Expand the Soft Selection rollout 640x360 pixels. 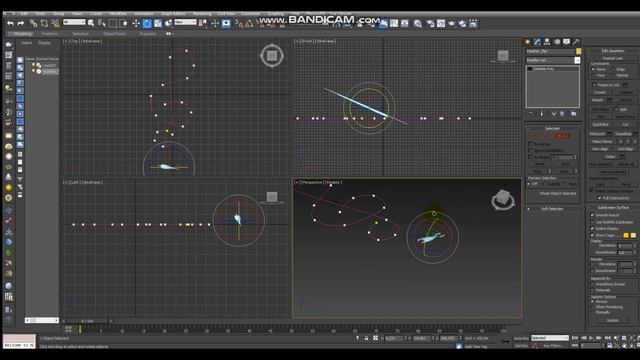click(552, 209)
